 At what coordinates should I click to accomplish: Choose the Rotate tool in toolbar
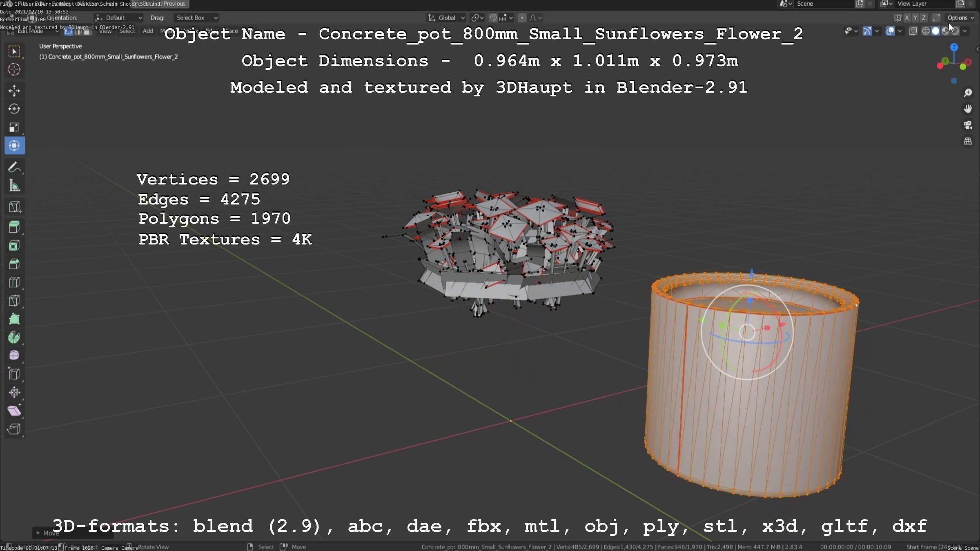[14, 109]
